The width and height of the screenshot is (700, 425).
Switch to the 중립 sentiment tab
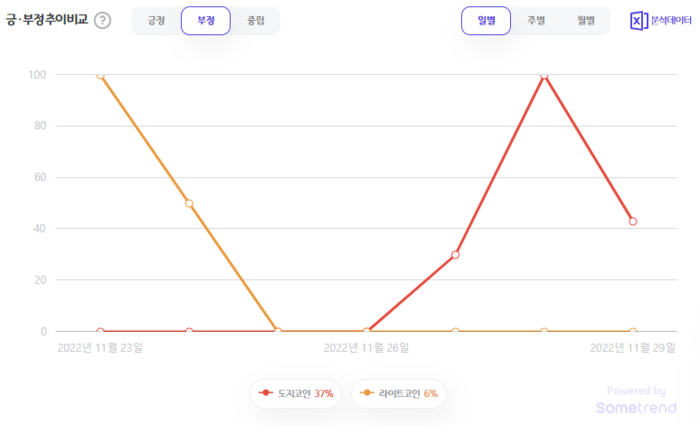pyautogui.click(x=256, y=21)
